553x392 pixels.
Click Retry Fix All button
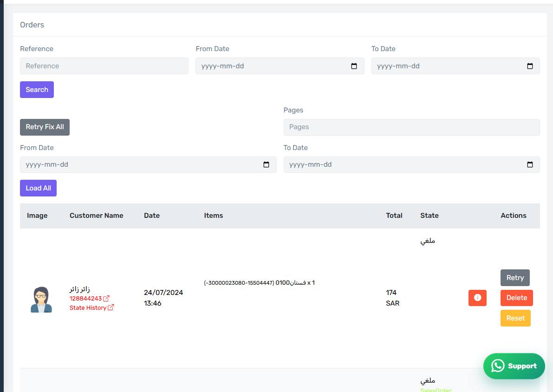click(x=45, y=127)
